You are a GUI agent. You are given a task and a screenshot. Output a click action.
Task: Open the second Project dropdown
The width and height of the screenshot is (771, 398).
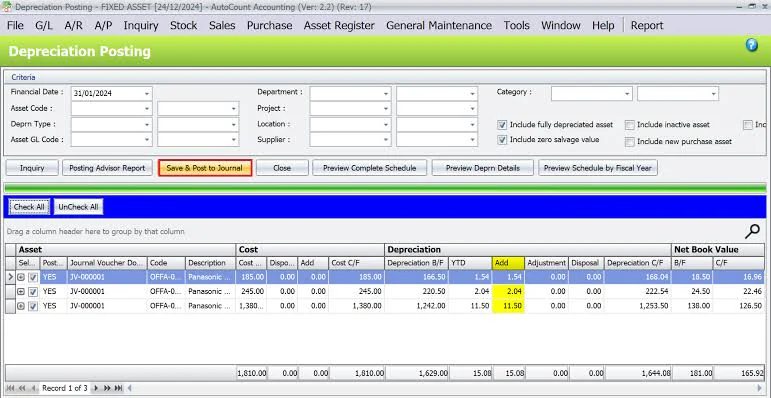coord(472,109)
